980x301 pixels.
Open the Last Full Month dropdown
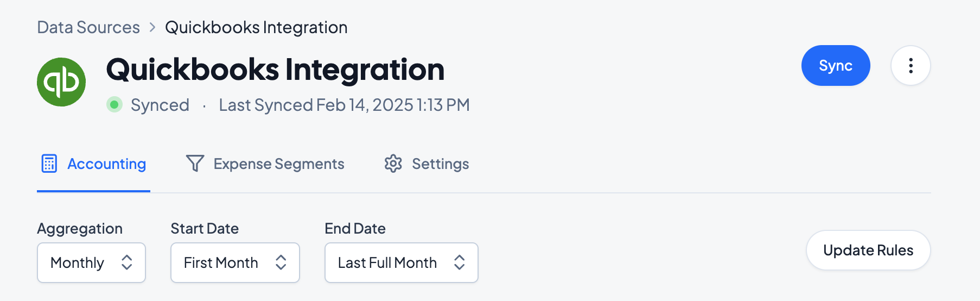pyautogui.click(x=401, y=262)
